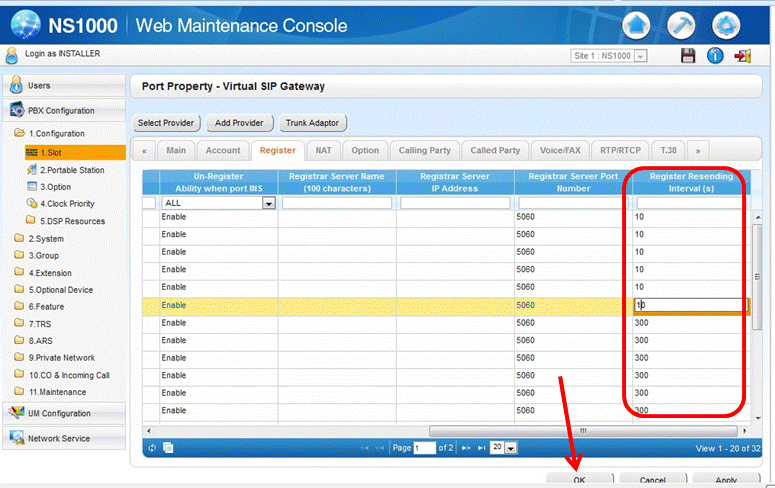Open the rows-per-page dropdown showing 20
Screen dimensions: 775x488
tap(510, 448)
